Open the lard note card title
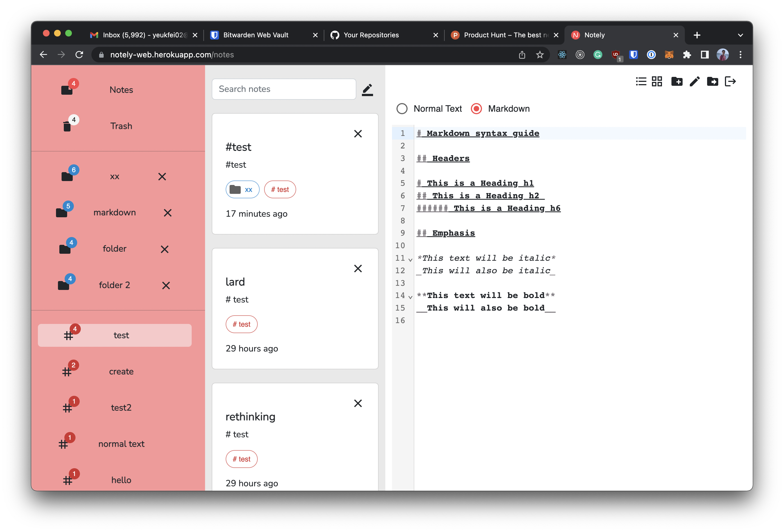 (235, 282)
